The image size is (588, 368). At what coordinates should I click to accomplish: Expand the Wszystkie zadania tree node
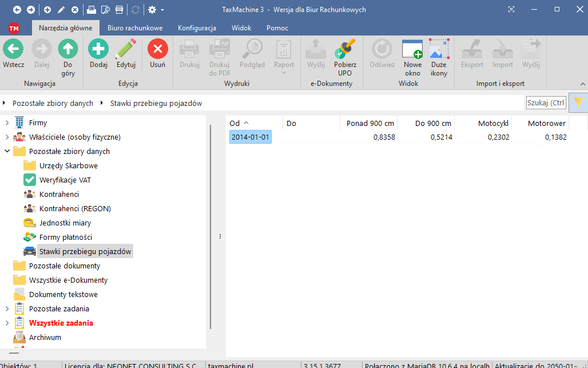coord(7,323)
